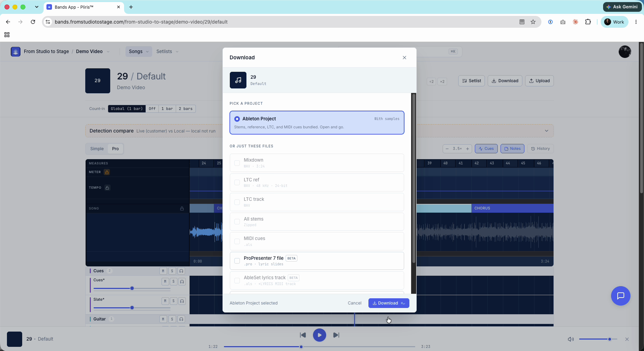This screenshot has height=351, width=644.
Task: Click the Tempo lock icon
Action: [x=107, y=188]
